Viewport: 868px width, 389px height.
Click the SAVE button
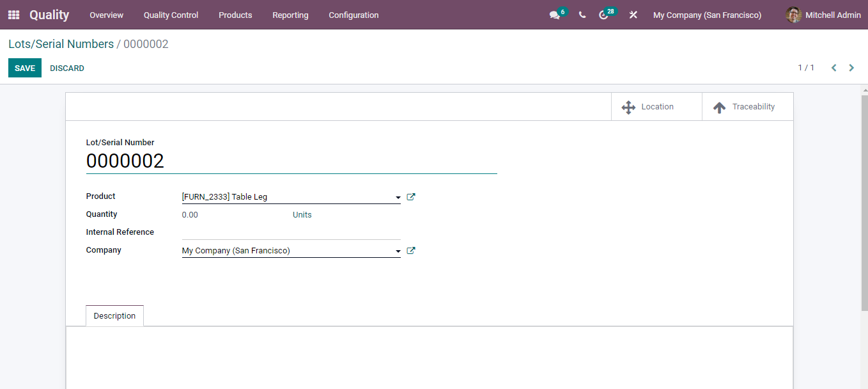24,67
